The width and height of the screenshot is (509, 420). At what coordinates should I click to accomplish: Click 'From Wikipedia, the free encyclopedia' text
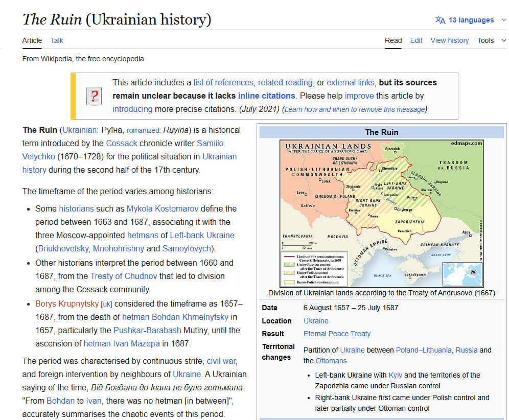click(83, 59)
